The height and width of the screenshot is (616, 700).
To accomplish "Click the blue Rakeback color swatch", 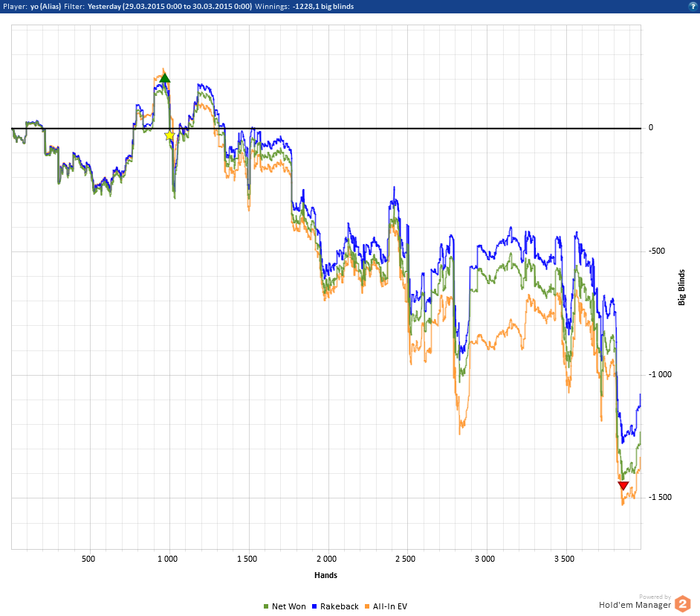I will (314, 607).
